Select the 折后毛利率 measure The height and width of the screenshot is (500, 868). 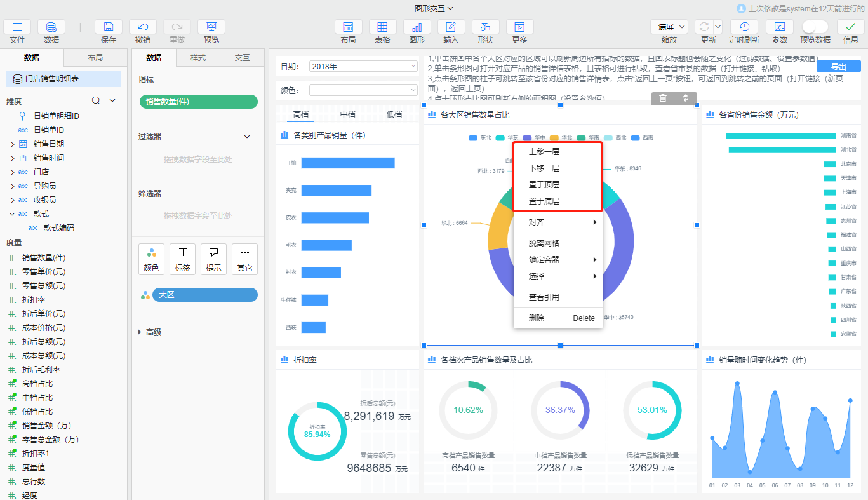(41, 370)
